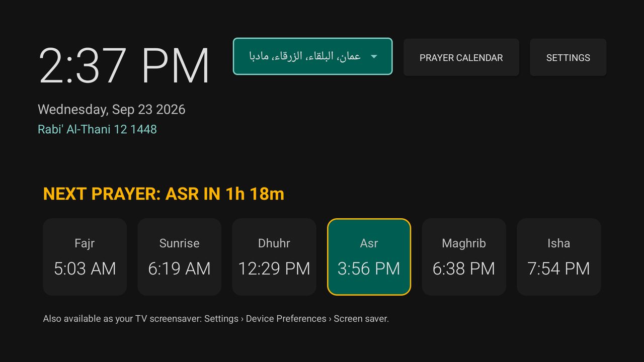644x362 pixels.
Task: Click the date Wednesday, Sep 23 2026
Action: [112, 110]
